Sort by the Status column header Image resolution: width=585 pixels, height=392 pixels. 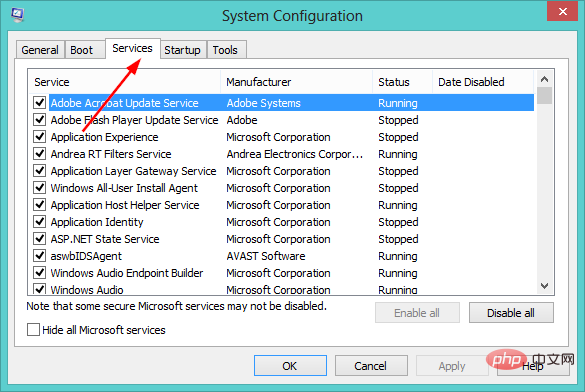click(402, 82)
